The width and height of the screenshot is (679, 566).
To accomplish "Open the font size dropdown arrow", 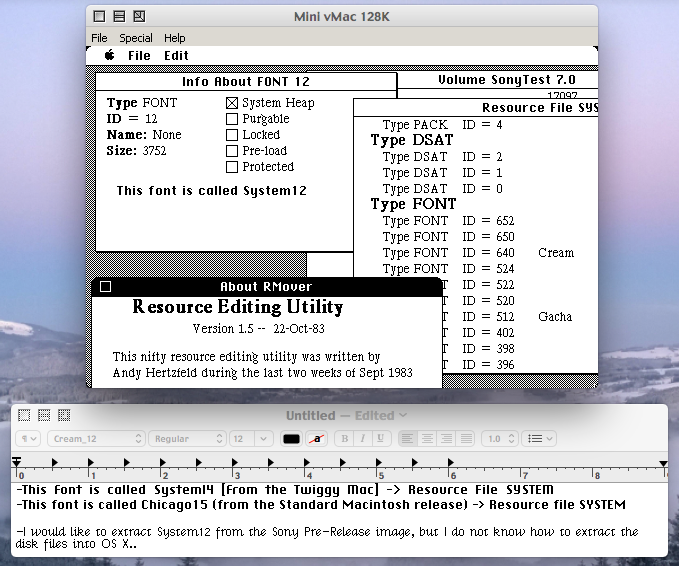I will (x=264, y=439).
